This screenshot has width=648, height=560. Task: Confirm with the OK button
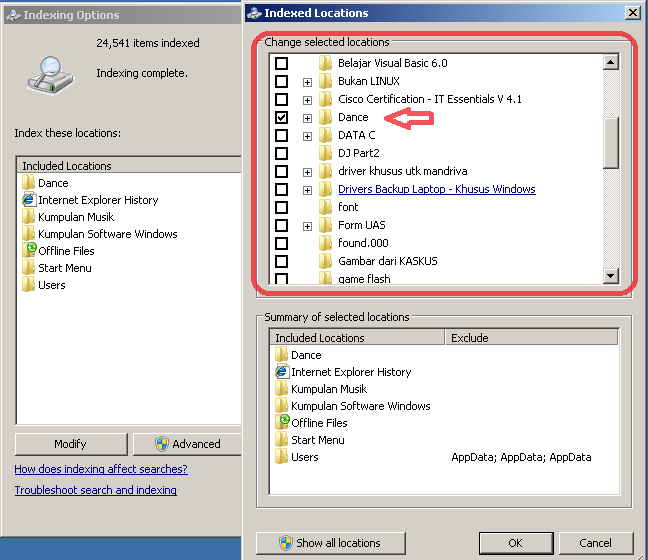click(x=516, y=543)
